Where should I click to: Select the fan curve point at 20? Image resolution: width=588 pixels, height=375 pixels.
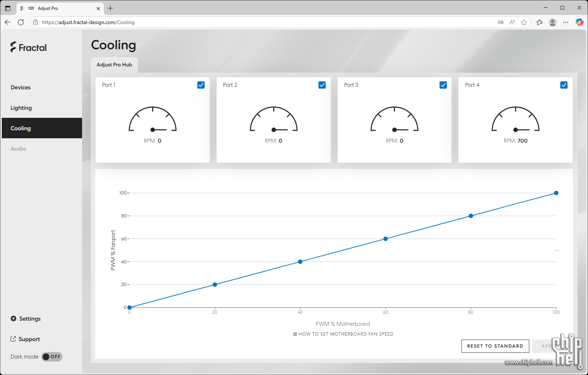click(215, 285)
